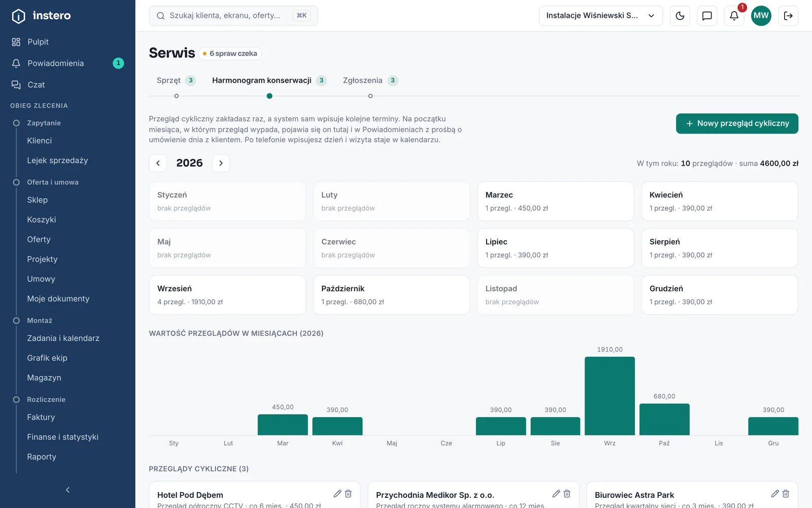Focus the Szukaj klienta search field
The height and width of the screenshot is (508, 812).
pyautogui.click(x=233, y=16)
